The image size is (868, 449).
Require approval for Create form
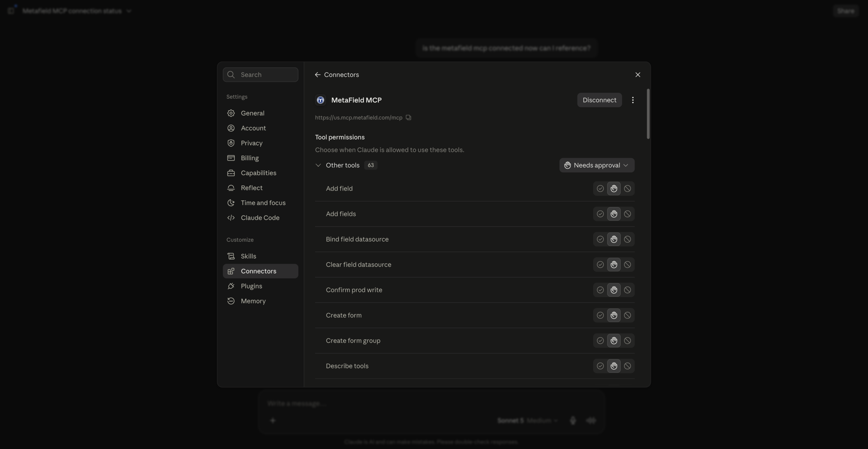[614, 315]
